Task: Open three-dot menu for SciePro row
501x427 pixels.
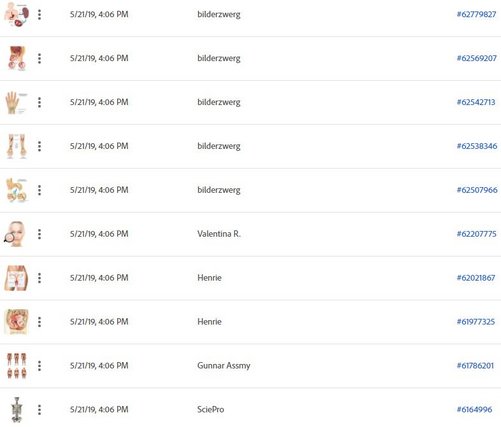Action: (39, 410)
